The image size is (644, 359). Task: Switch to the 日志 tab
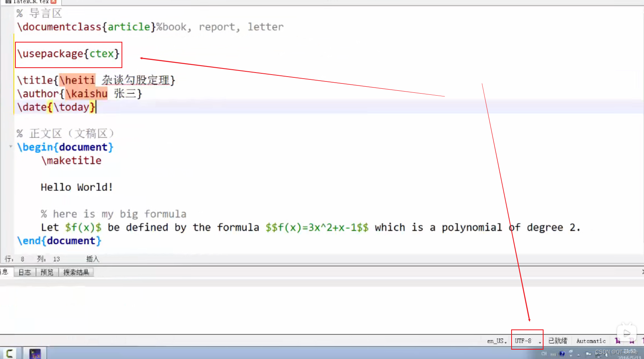click(x=25, y=272)
